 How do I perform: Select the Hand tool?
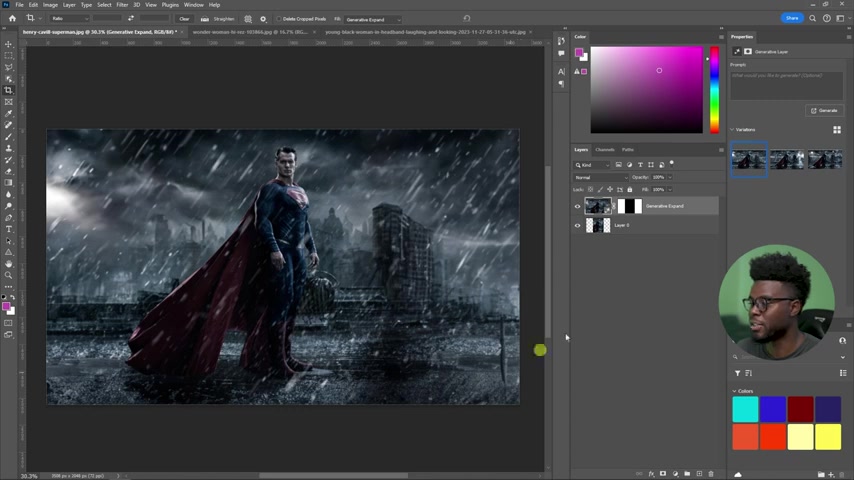[x=8, y=264]
